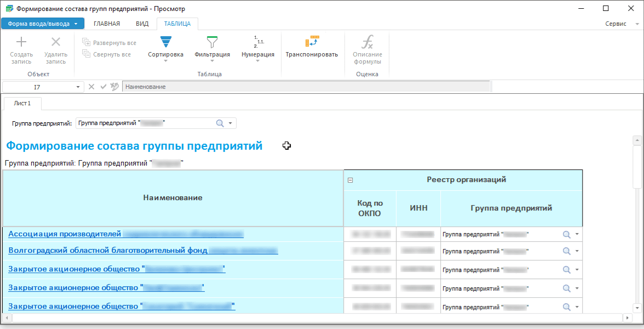The width and height of the screenshot is (644, 329).
Task: Confirm the formula bar entry with checkmark
Action: tap(103, 87)
